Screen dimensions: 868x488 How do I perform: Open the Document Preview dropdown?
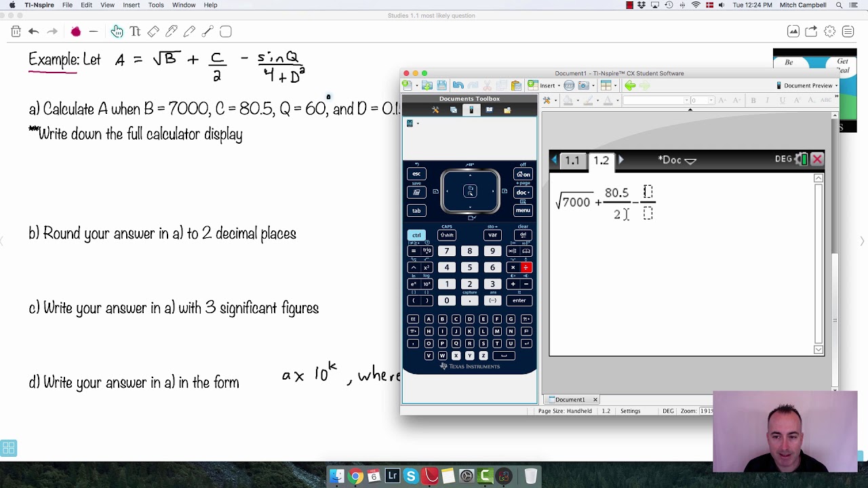(x=807, y=85)
